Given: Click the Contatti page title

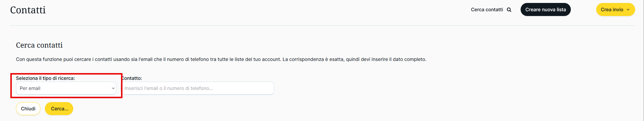Looking at the screenshot, I should [x=28, y=10].
